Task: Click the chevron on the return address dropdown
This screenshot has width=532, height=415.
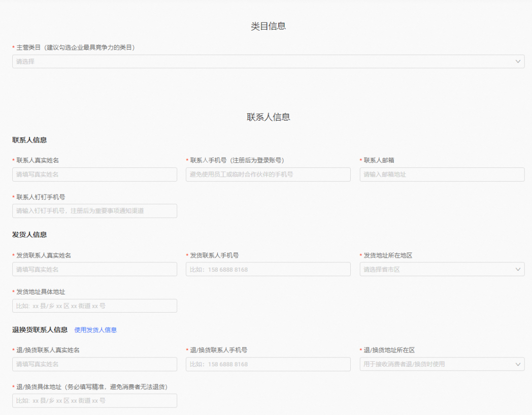Action: pyautogui.click(x=518, y=364)
